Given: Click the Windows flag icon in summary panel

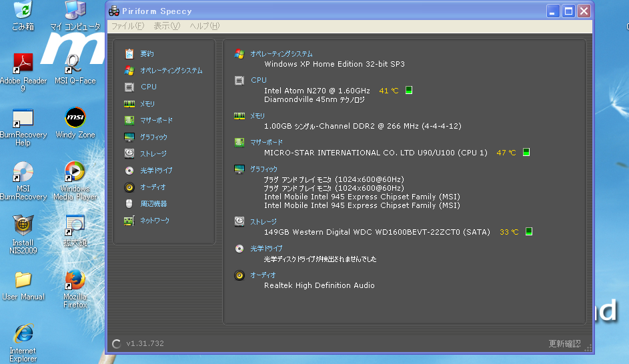Looking at the screenshot, I should pos(239,54).
